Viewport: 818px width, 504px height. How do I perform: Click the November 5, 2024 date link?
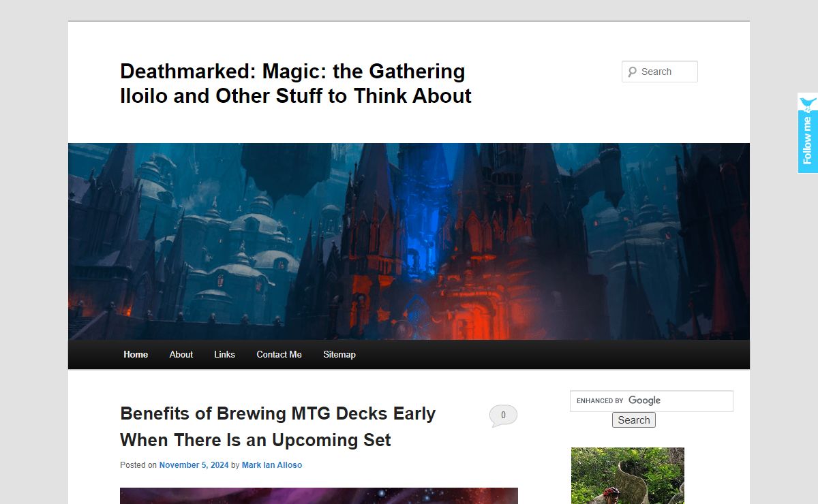coord(194,465)
